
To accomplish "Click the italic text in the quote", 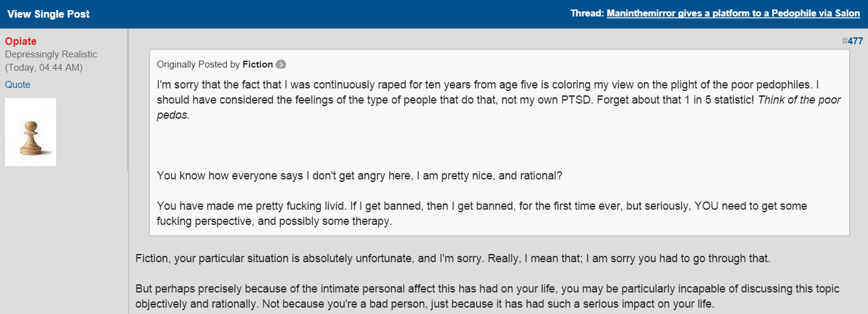I will click(x=498, y=107).
